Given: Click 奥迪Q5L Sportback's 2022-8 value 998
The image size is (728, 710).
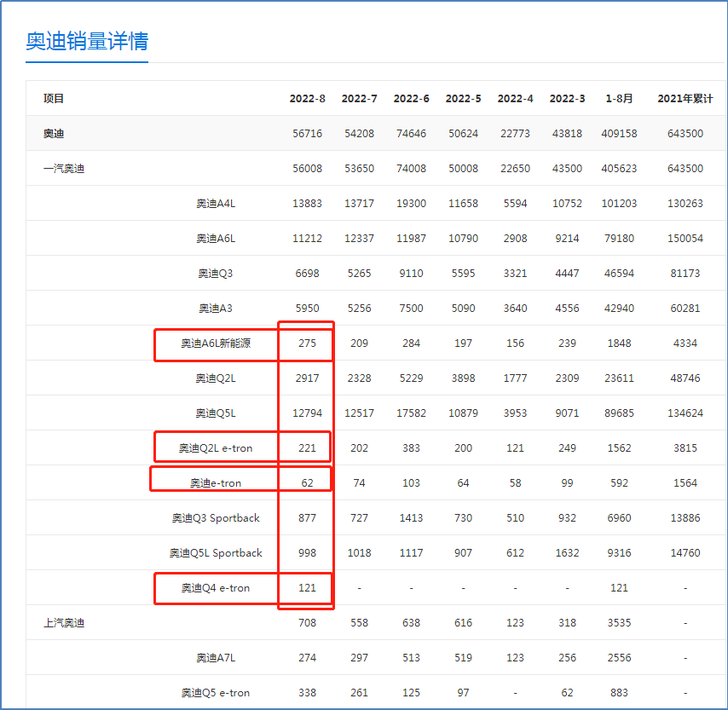Looking at the screenshot, I should [x=308, y=553].
